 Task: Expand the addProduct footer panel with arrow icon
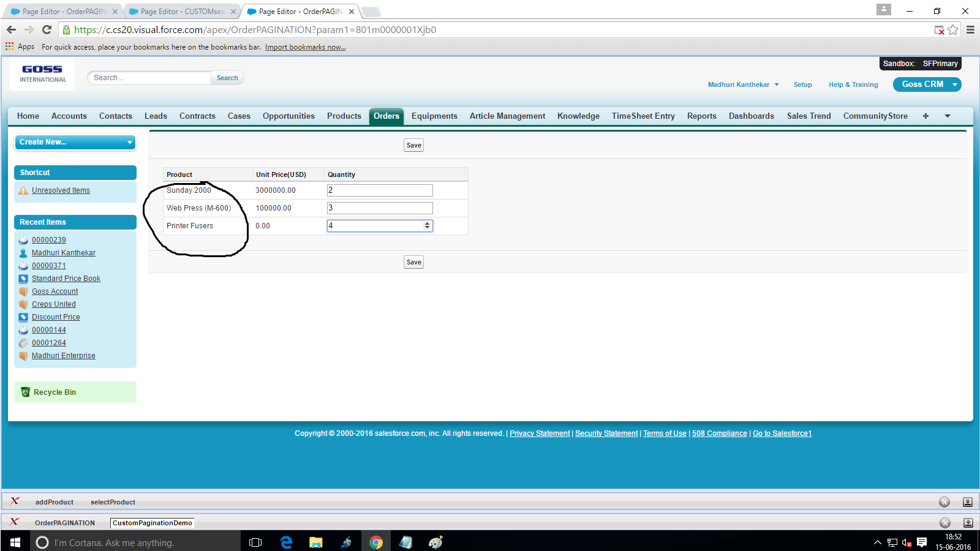(968, 502)
